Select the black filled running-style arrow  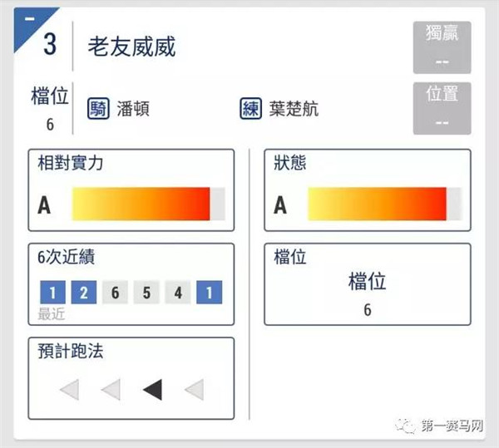pos(153,390)
